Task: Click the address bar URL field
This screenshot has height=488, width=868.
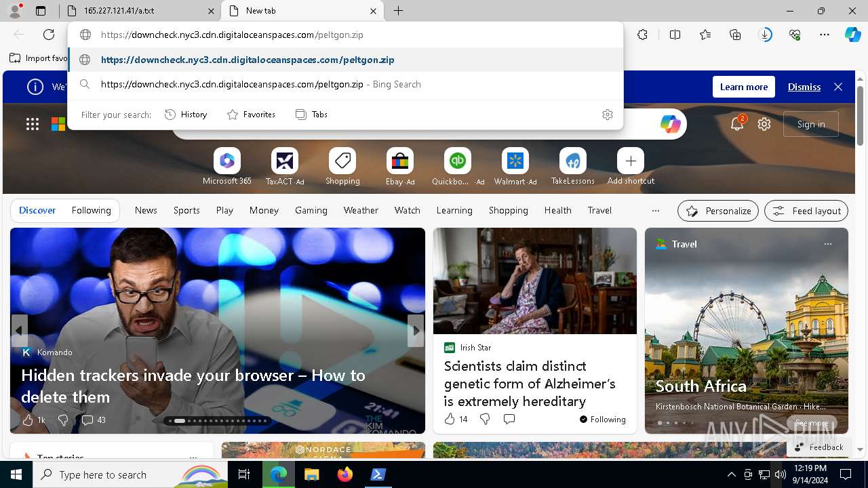Action: (346, 35)
